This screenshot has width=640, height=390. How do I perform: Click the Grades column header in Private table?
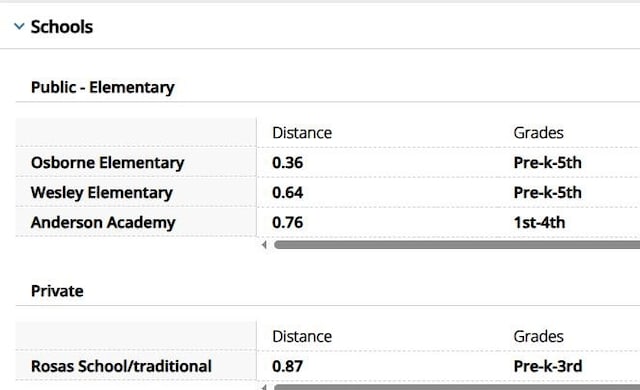pos(538,336)
